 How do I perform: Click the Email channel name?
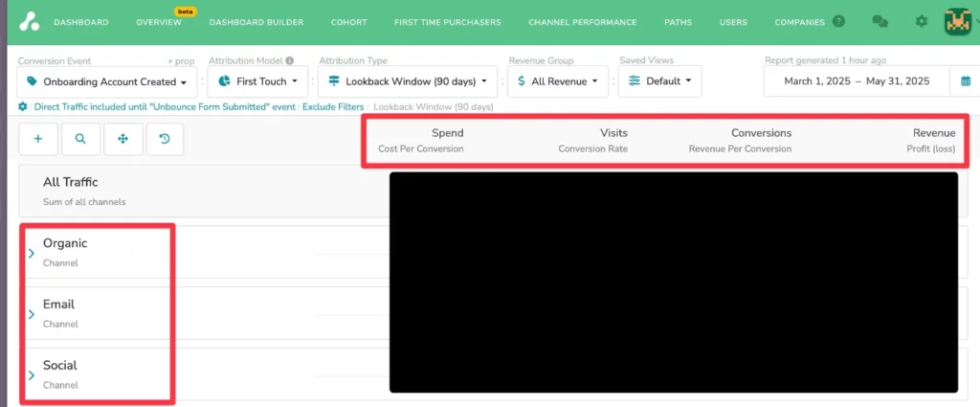(58, 305)
